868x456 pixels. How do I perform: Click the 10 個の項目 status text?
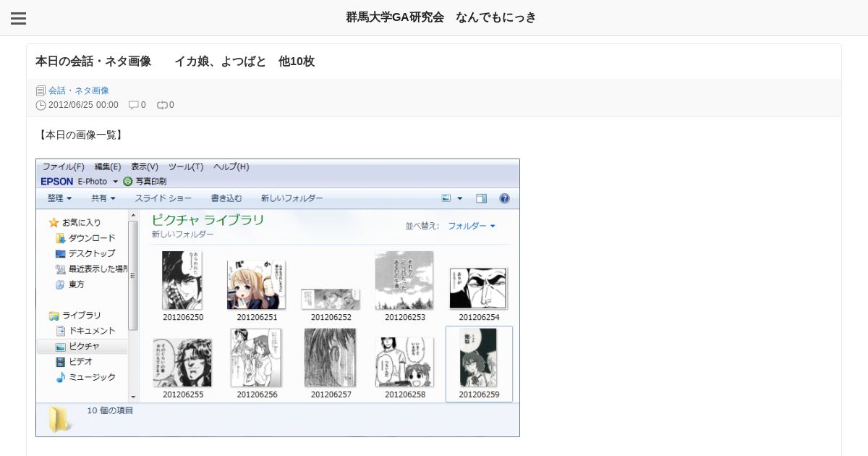(x=111, y=410)
